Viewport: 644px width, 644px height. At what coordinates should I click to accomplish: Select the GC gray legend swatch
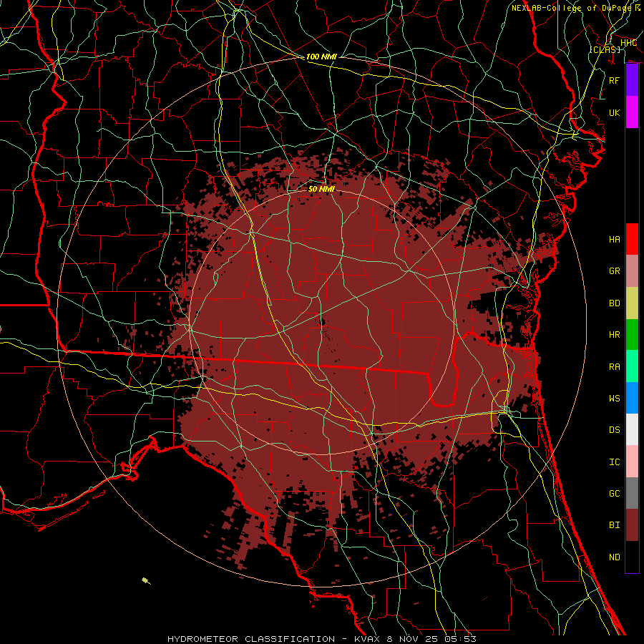(632, 493)
